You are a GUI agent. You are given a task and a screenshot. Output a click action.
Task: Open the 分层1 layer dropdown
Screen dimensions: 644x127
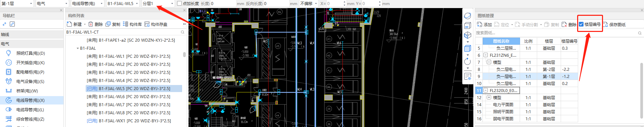158,3
